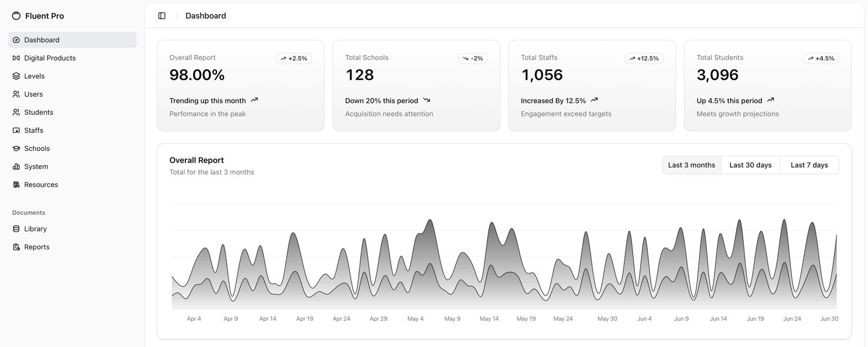Click the 1,056 Total Staffs value
The width and height of the screenshot is (868, 347).
point(542,75)
